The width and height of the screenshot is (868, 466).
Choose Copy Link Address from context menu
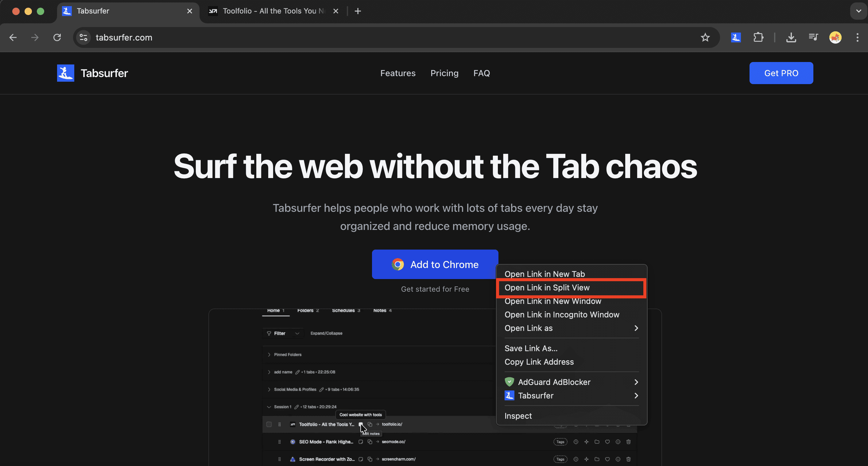click(539, 362)
